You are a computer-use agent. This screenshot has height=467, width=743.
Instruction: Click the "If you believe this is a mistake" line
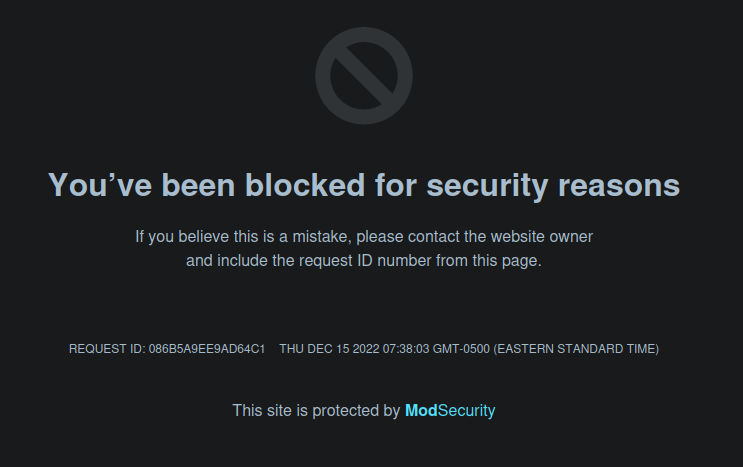click(x=364, y=237)
